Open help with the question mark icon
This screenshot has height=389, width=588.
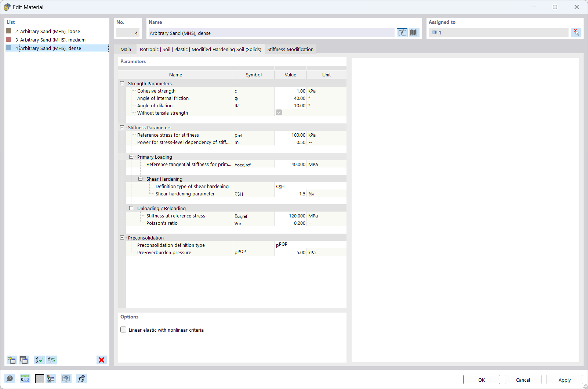pyautogui.click(x=10, y=379)
